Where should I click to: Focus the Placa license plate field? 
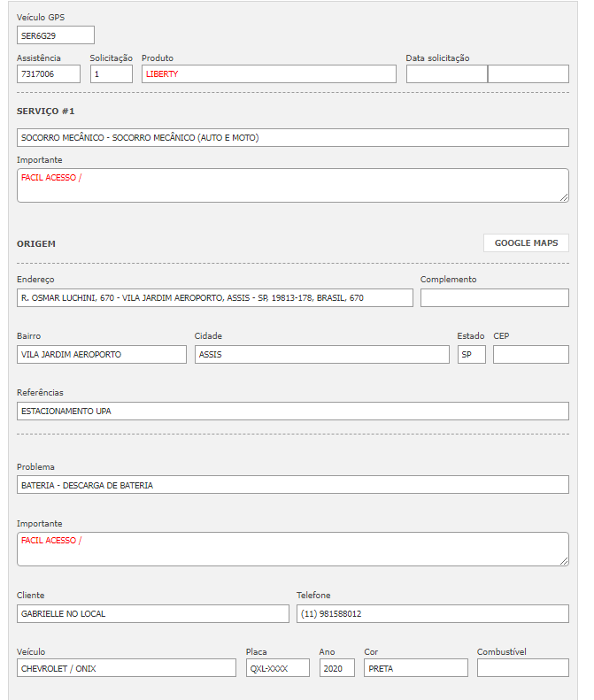277,669
